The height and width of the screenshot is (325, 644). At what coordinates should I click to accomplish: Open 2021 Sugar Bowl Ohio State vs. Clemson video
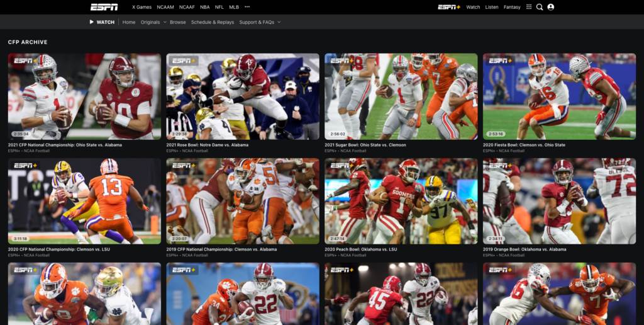point(401,96)
